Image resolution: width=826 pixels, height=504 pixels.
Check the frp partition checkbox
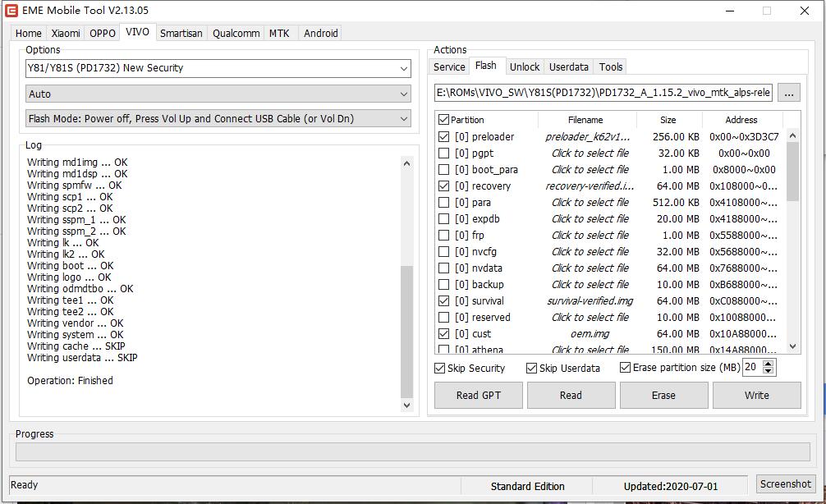click(443, 235)
